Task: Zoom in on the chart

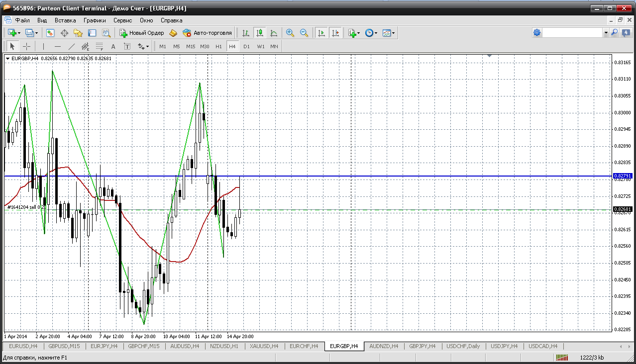Action: pyautogui.click(x=290, y=33)
